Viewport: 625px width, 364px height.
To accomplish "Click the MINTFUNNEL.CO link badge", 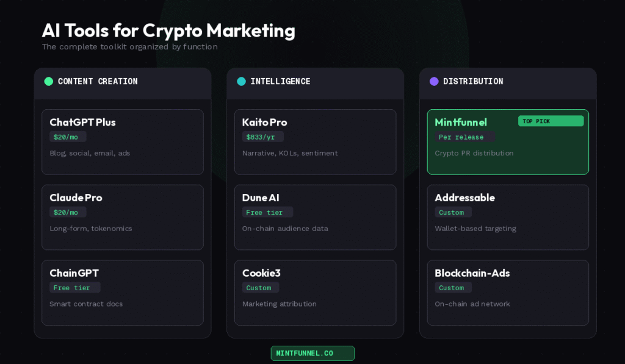I will 312,353.
